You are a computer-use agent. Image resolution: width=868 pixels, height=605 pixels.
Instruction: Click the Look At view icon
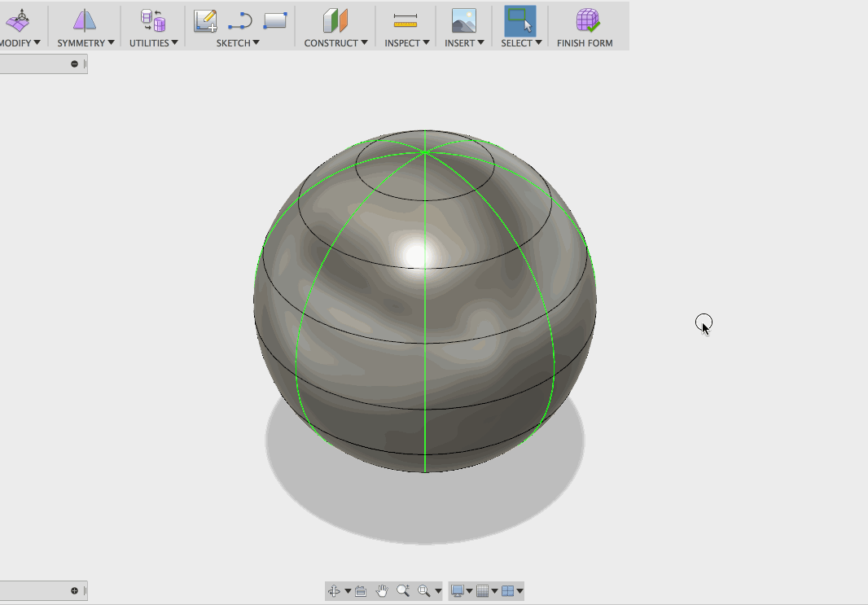click(x=361, y=591)
